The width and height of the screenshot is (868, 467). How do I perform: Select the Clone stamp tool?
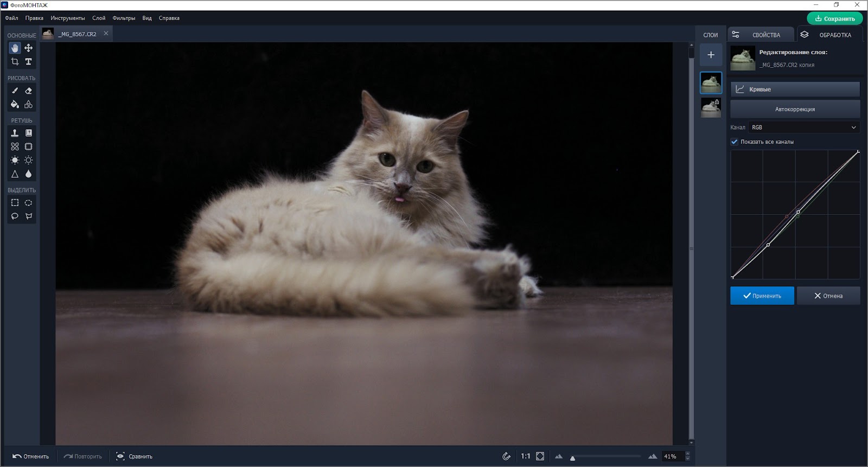click(15, 133)
